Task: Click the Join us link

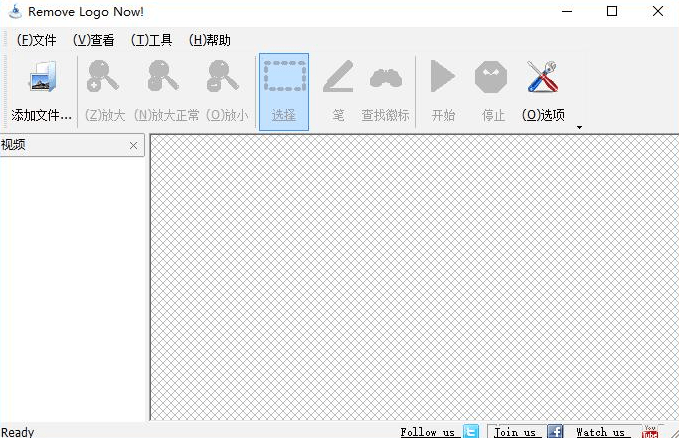Action: pos(515,432)
